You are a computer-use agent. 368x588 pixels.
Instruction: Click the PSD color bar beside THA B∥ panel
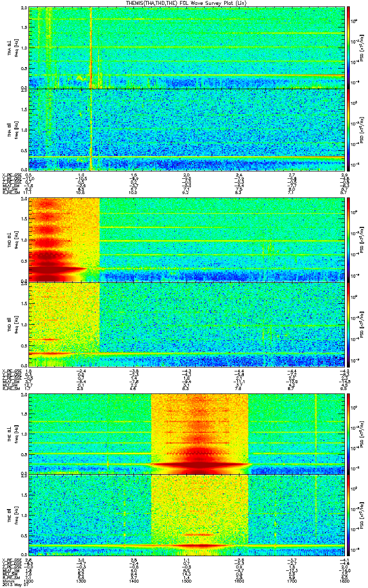pyautogui.click(x=349, y=129)
